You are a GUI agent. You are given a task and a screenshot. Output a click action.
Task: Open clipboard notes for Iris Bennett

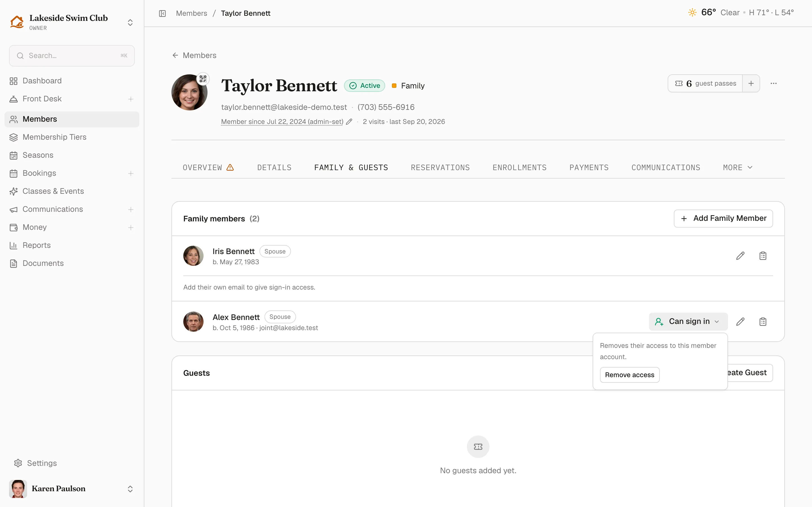[763, 256]
